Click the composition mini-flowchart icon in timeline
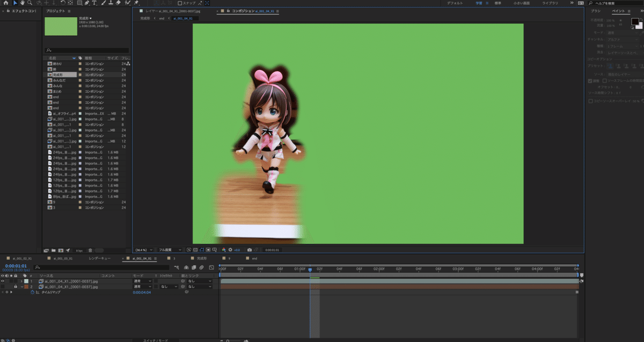The image size is (644, 342). click(177, 267)
